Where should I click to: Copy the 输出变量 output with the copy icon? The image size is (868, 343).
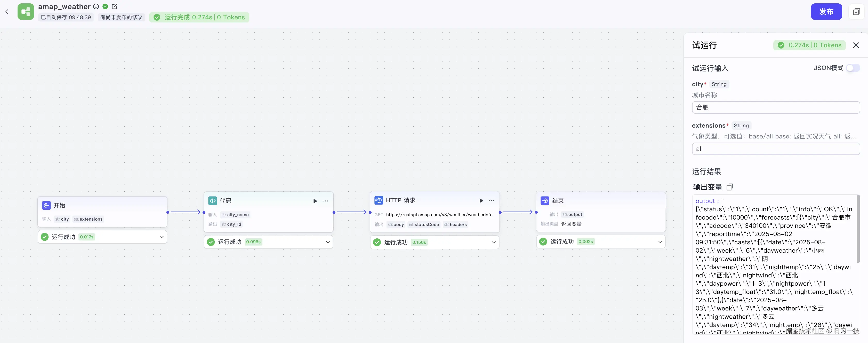pyautogui.click(x=730, y=187)
